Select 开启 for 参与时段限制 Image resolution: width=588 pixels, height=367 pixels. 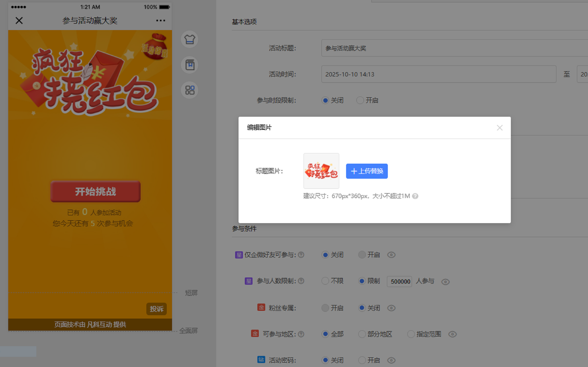click(x=360, y=100)
